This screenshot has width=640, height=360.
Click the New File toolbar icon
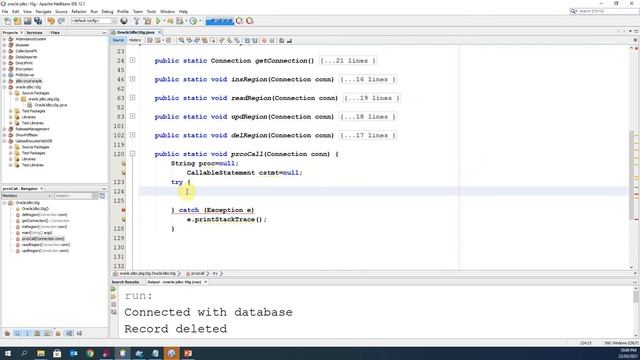[7, 21]
